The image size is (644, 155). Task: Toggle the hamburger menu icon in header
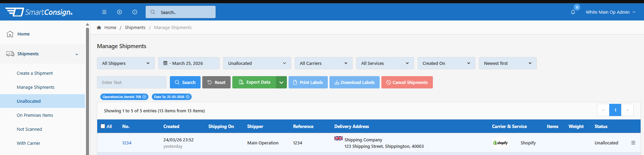click(104, 12)
